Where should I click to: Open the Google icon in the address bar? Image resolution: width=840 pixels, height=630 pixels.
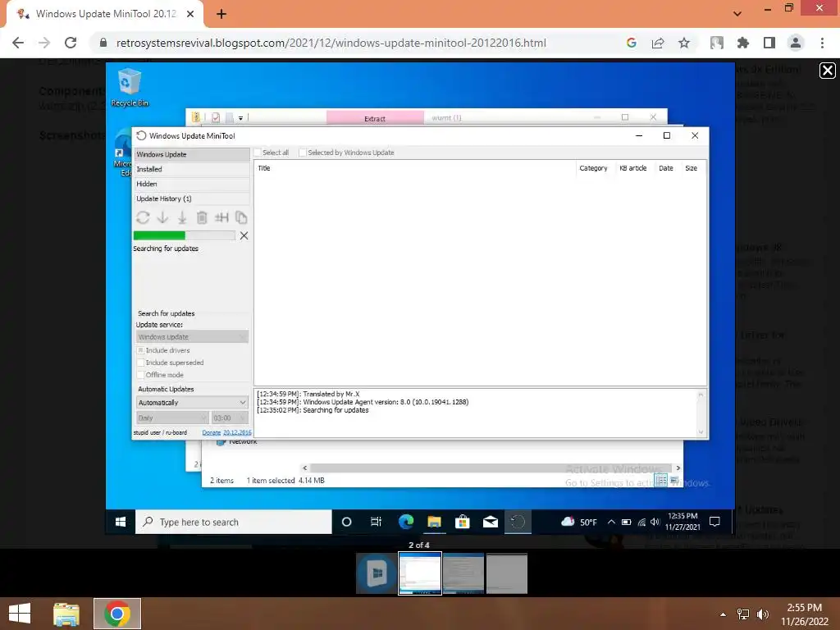click(x=631, y=43)
